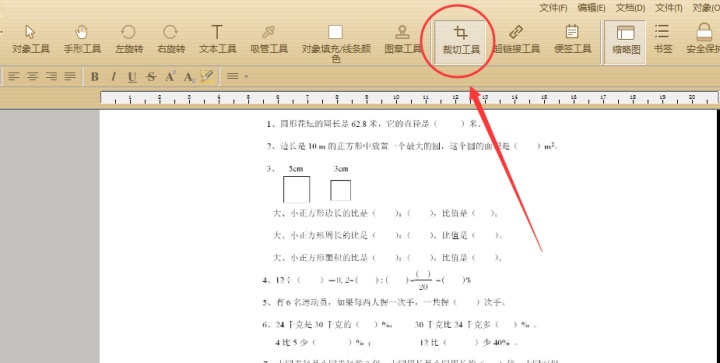
Task: Click question 1 line with 62.8 米
Action: (374, 123)
